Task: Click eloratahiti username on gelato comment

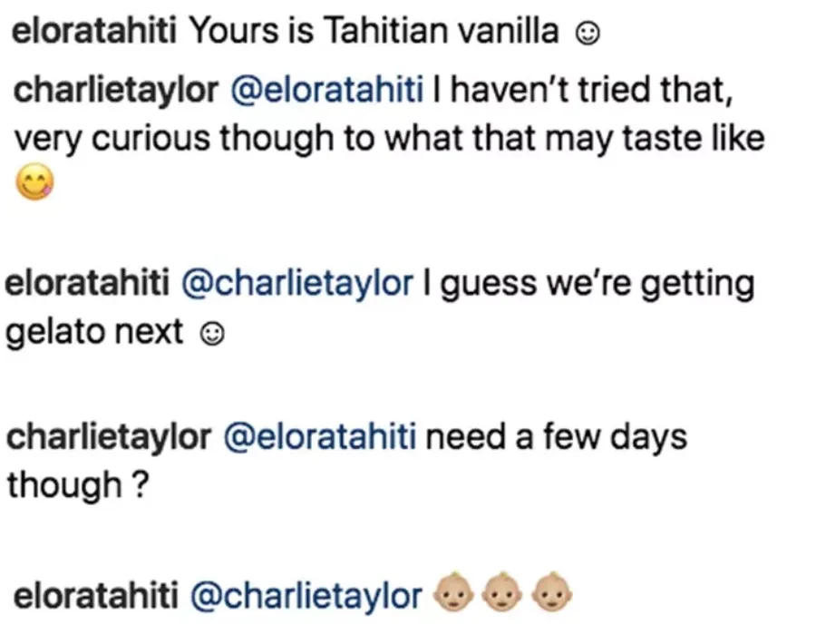Action: click(87, 283)
